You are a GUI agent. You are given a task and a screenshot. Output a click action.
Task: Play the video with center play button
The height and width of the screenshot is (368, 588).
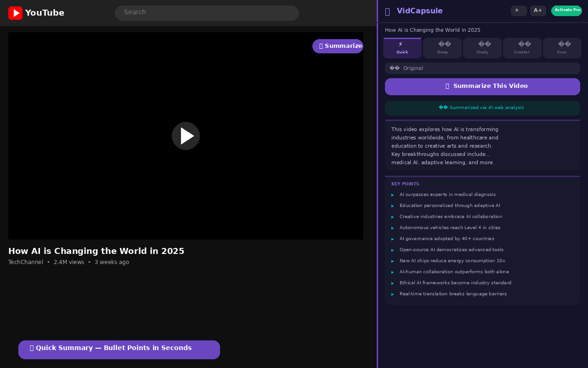coord(186,136)
